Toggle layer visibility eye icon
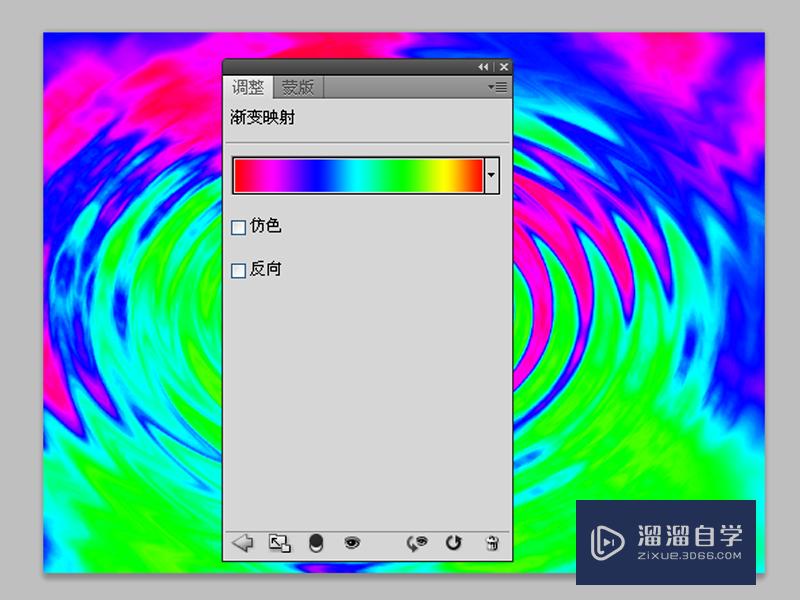Image resolution: width=800 pixels, height=600 pixels. click(352, 543)
